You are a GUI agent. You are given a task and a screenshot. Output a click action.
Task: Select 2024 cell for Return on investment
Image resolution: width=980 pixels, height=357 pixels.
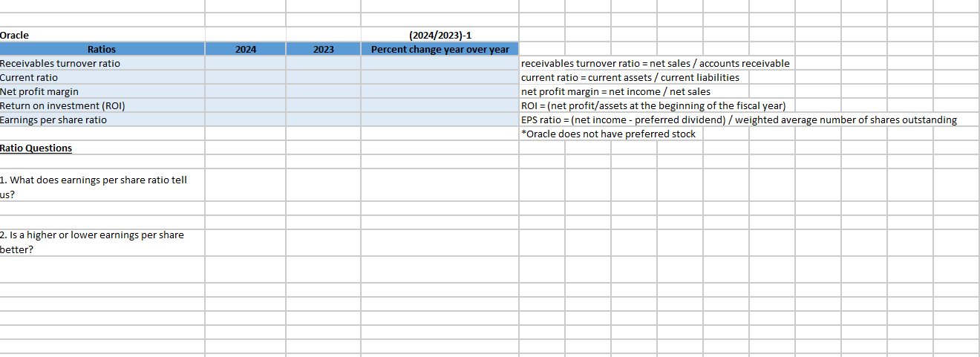246,105
